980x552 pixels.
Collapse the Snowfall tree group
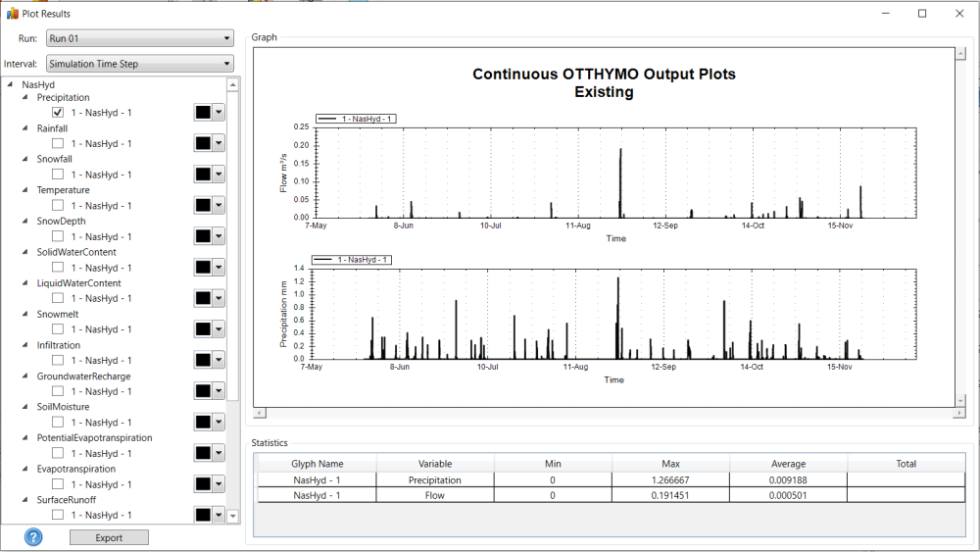[x=25, y=159]
